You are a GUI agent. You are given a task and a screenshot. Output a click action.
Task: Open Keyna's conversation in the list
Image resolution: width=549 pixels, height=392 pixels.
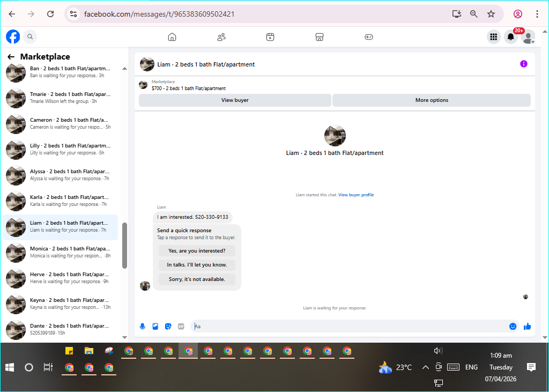tap(60, 305)
